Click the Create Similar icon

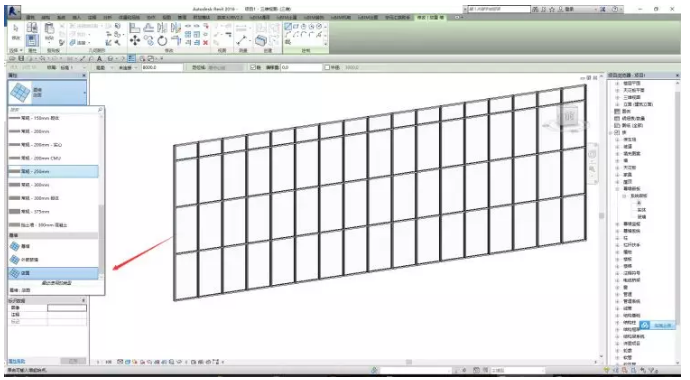(261, 41)
